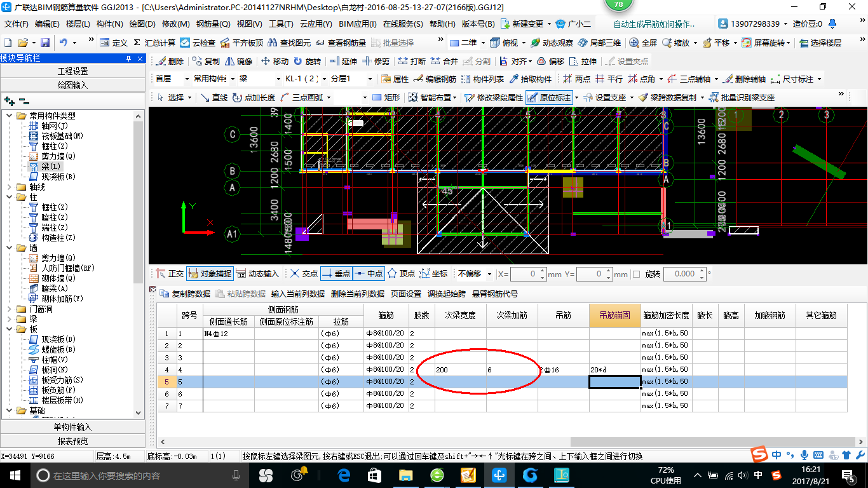Expand the 门窗洞 tree node
Screen dimensions: 868x488
[x=10, y=309]
